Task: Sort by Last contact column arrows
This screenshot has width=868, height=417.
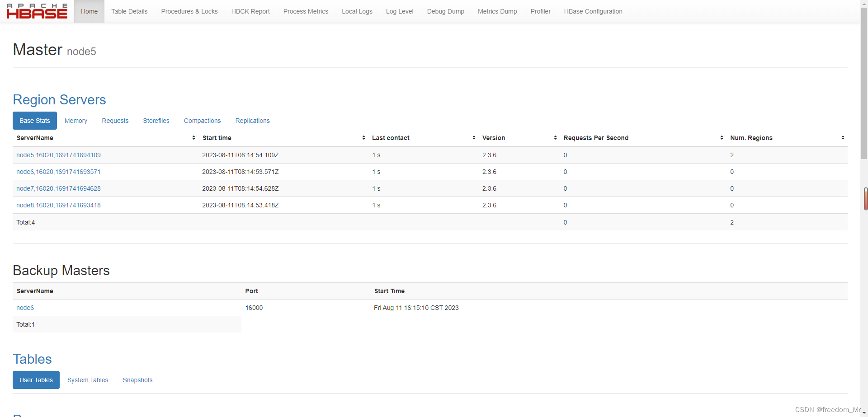Action: [474, 138]
